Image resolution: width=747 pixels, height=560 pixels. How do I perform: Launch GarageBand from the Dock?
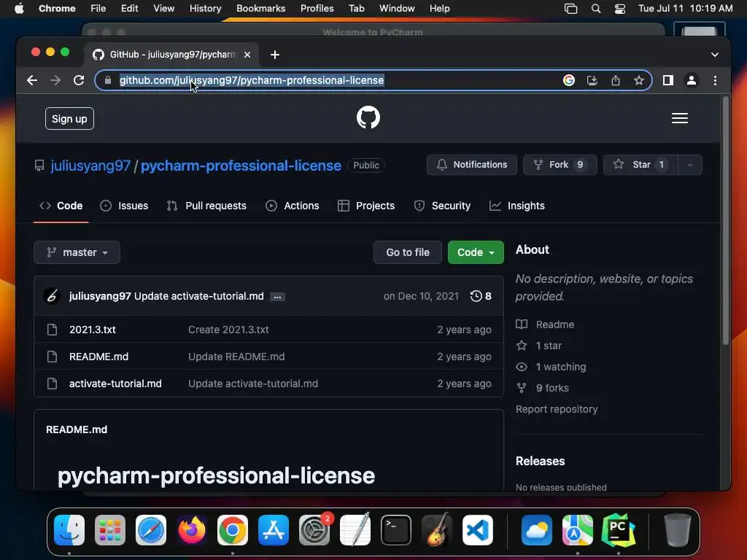437,529
